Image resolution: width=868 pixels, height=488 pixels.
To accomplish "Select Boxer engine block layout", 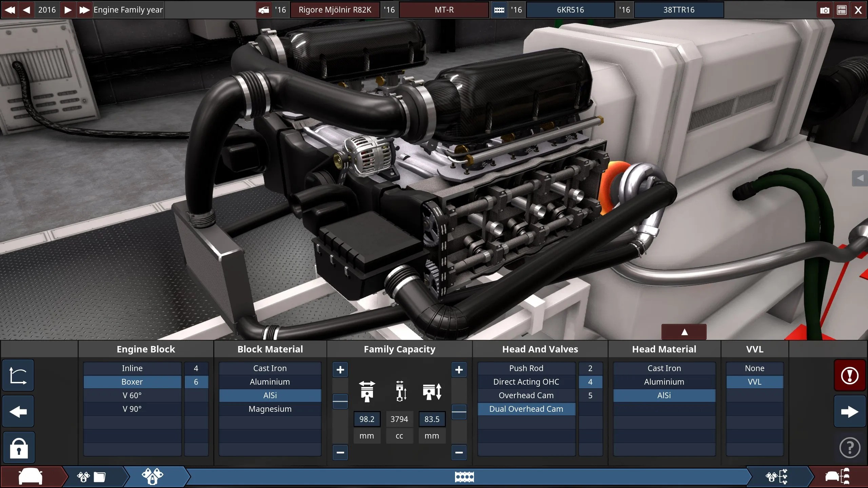I will click(x=132, y=382).
